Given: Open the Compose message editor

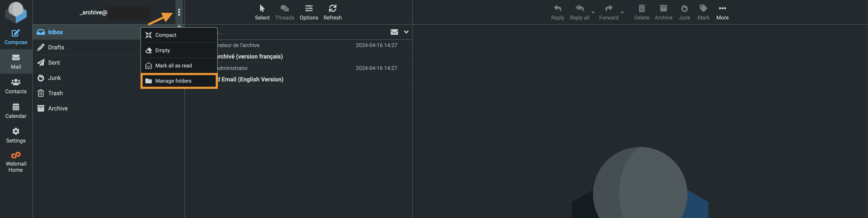Looking at the screenshot, I should point(15,37).
